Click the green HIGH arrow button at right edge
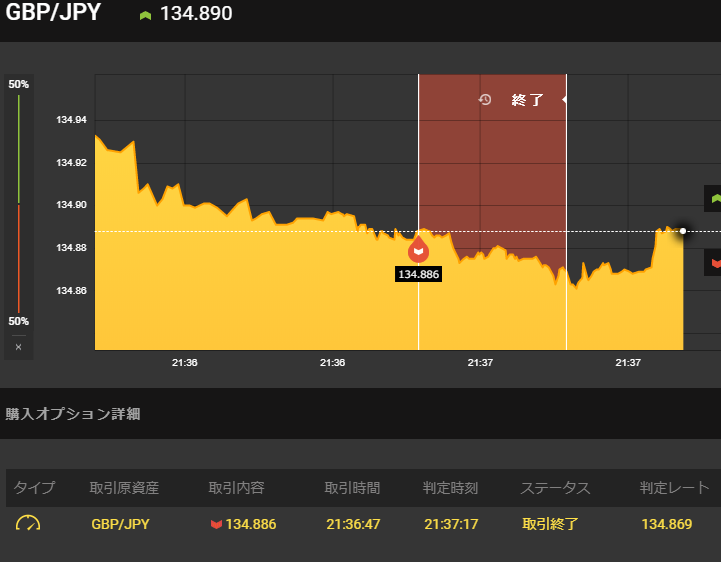Viewport: 721px width, 562px height. (x=714, y=198)
